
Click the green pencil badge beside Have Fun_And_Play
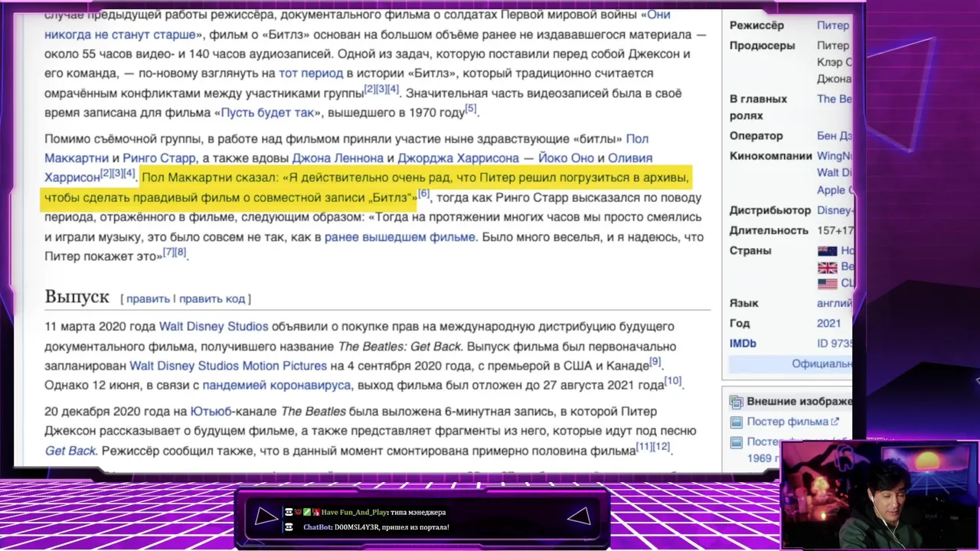coord(307,512)
